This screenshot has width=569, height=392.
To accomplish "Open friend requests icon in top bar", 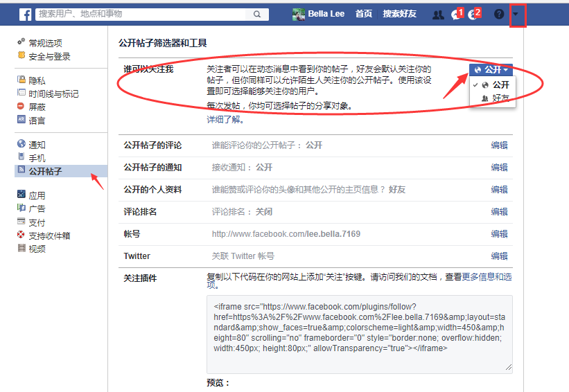I will (438, 15).
